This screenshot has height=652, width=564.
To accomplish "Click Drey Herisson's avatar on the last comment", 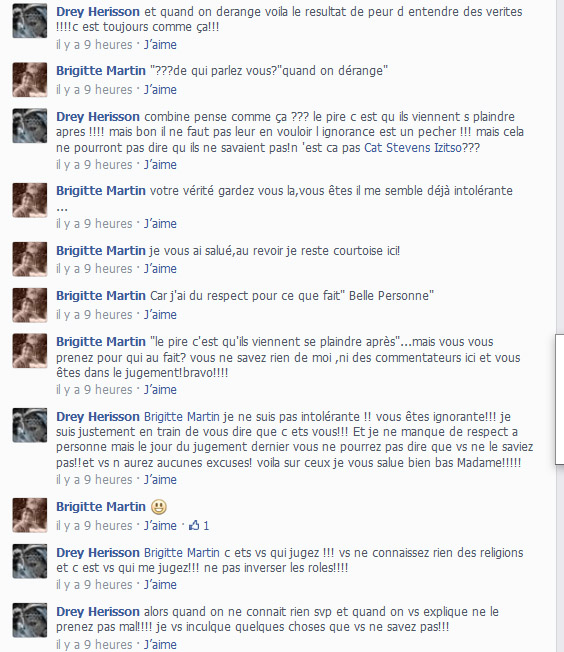I will (x=30, y=620).
